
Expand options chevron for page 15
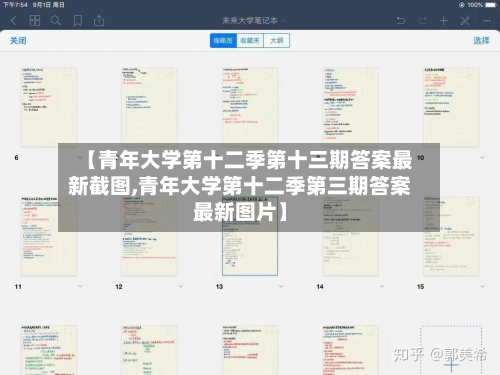482,286
